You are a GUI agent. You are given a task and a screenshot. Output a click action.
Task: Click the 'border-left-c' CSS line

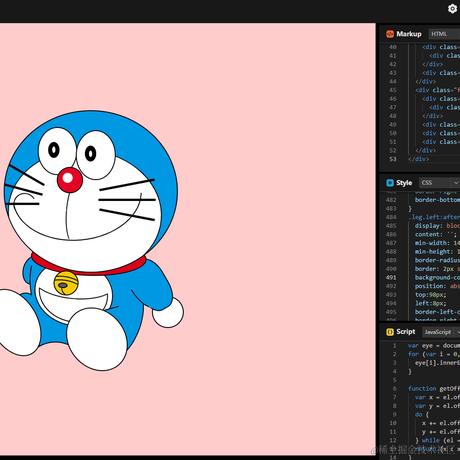(x=437, y=312)
